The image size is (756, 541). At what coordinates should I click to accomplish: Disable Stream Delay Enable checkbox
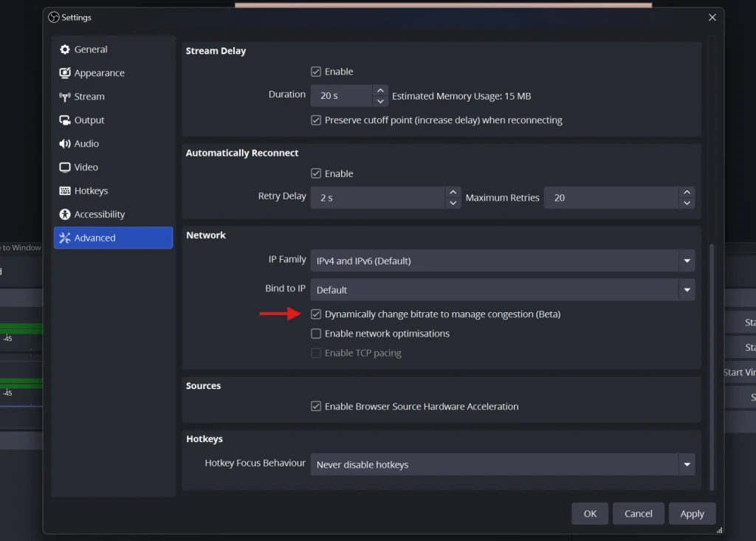(316, 72)
